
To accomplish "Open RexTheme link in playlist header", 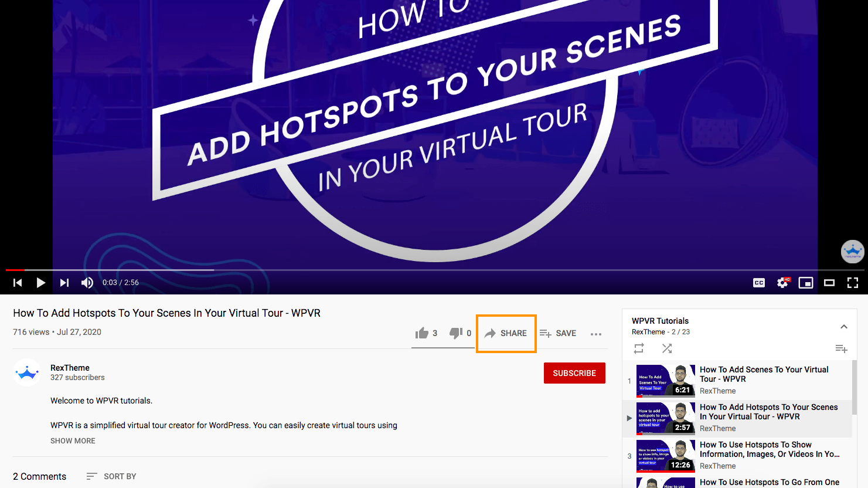I will click(648, 332).
